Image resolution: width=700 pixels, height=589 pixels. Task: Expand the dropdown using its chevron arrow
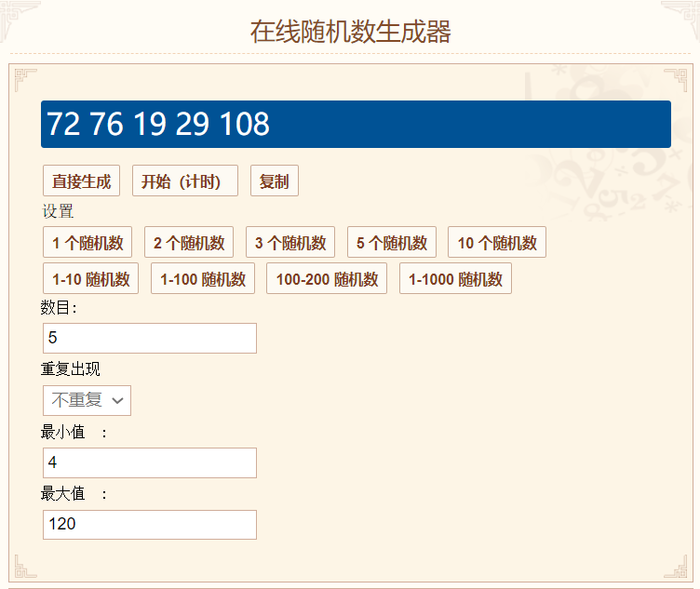(117, 401)
